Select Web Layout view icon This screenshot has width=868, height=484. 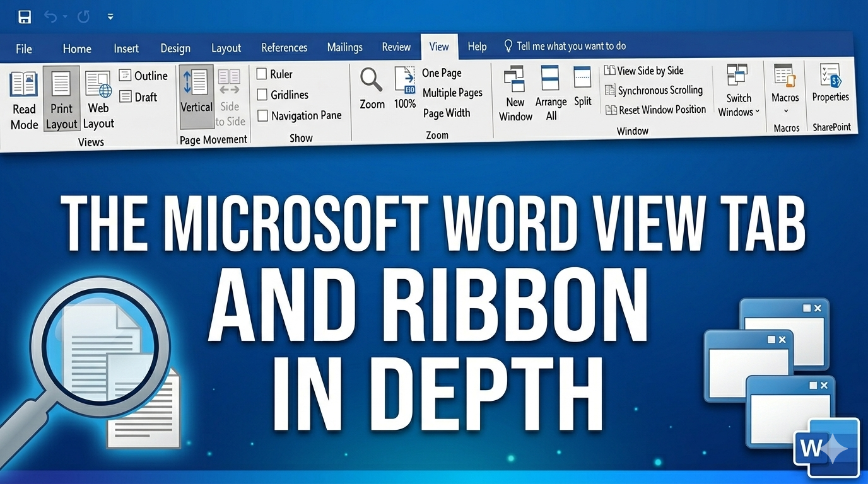pyautogui.click(x=98, y=85)
